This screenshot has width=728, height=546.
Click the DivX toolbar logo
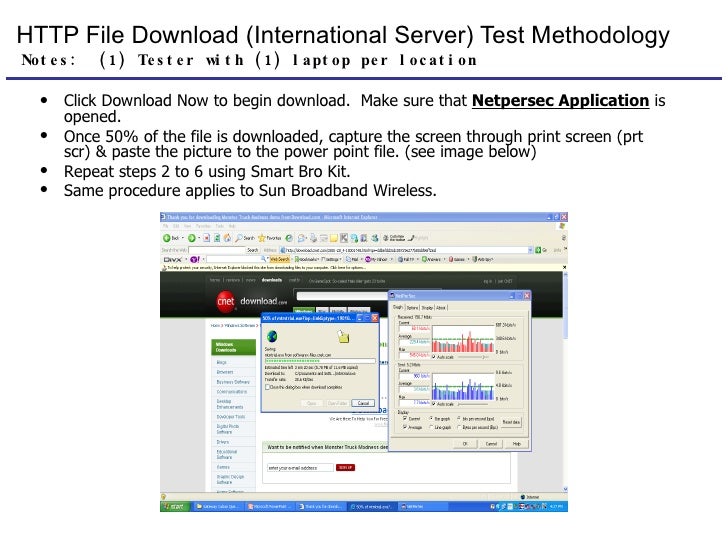coord(172,260)
